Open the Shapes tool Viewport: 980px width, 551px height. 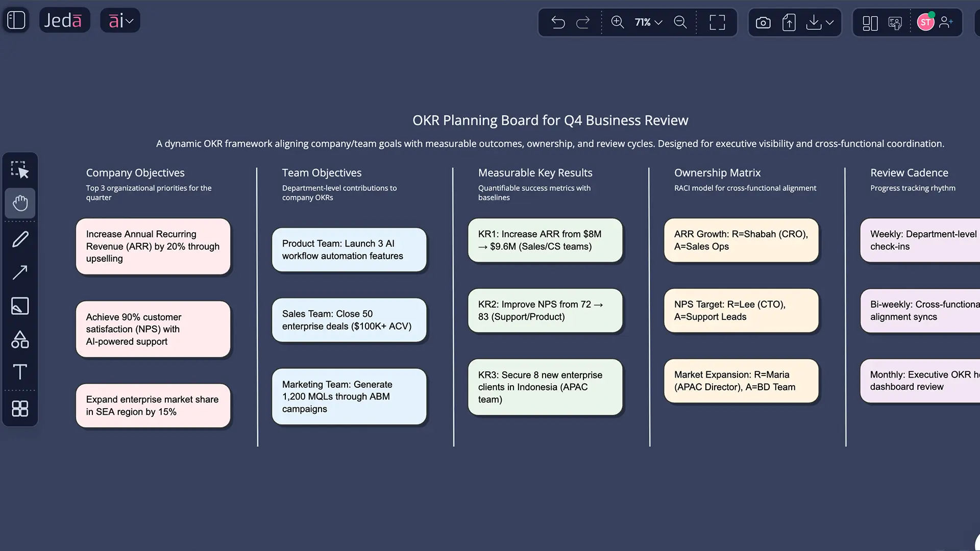tap(20, 340)
